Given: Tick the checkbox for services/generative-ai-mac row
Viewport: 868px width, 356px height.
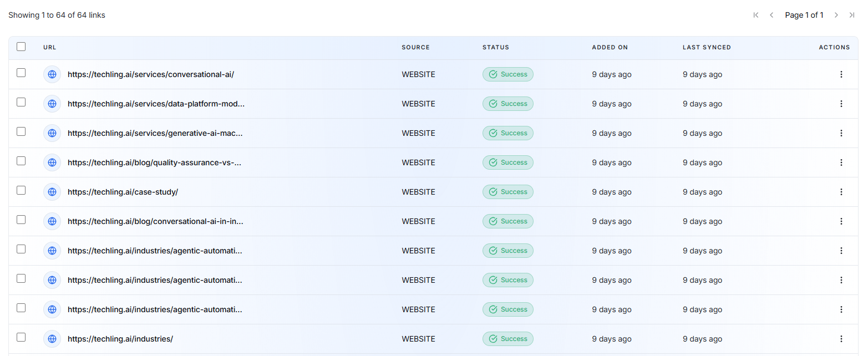Looking at the screenshot, I should click(x=21, y=131).
